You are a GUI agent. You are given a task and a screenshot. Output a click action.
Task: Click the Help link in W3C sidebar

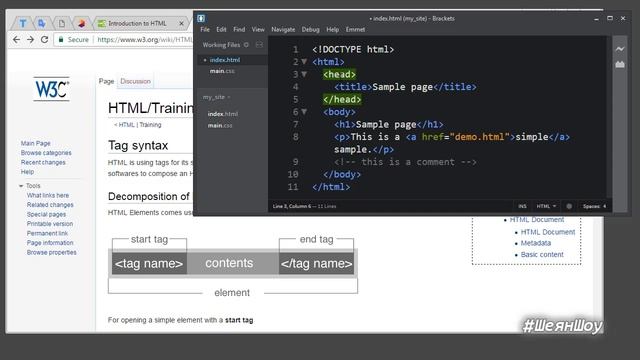pyautogui.click(x=27, y=172)
